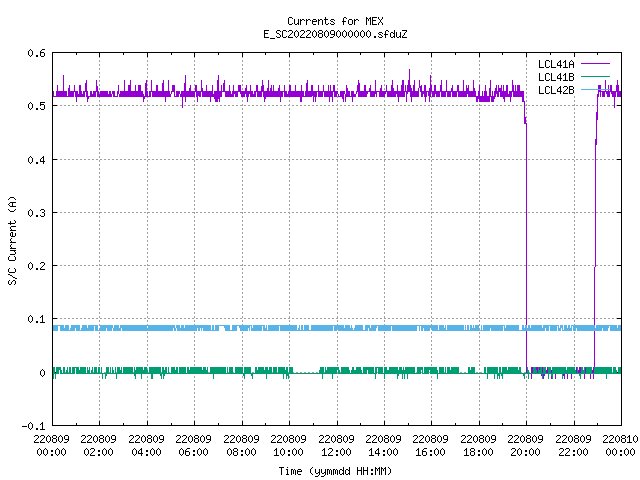The height and width of the screenshot is (480, 640).
Task: Click the y-axis tick value 0
Action: (x=42, y=373)
